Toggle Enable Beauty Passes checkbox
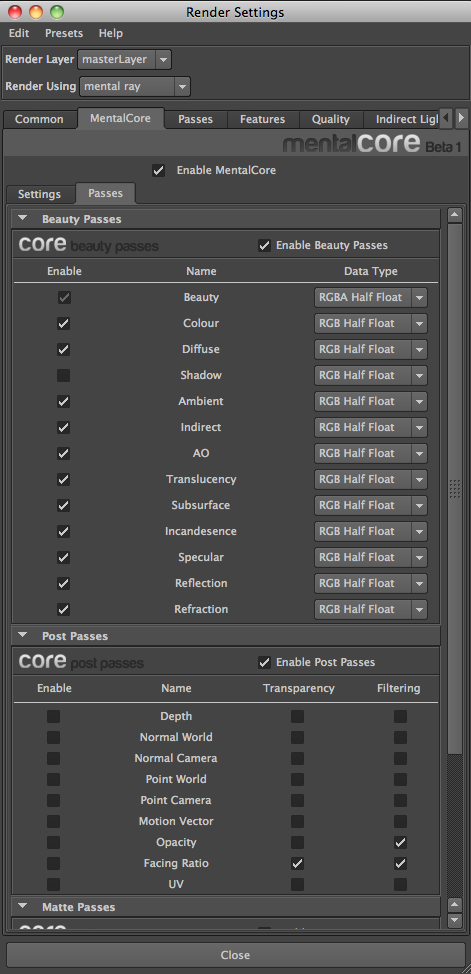This screenshot has width=471, height=974. 265,245
